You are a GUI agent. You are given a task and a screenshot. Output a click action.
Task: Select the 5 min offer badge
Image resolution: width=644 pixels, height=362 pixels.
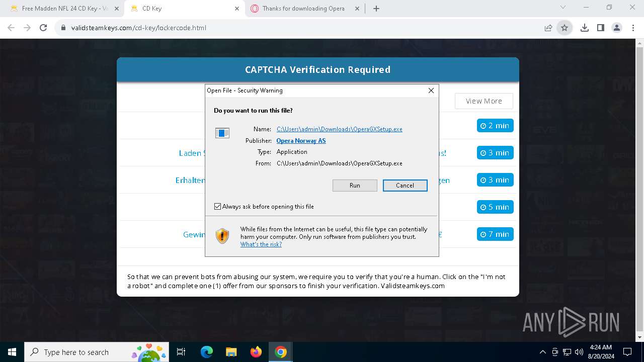point(495,207)
